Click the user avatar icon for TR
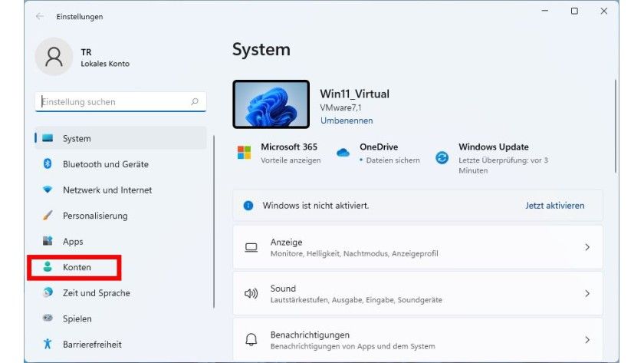This screenshot has height=363, width=644. pyautogui.click(x=54, y=57)
